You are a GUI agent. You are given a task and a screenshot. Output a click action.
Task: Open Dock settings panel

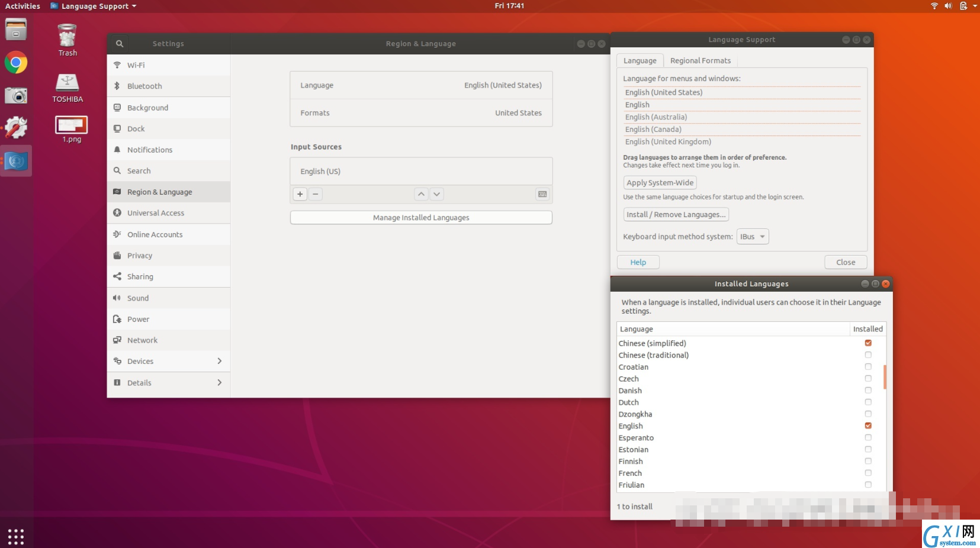pyautogui.click(x=169, y=128)
